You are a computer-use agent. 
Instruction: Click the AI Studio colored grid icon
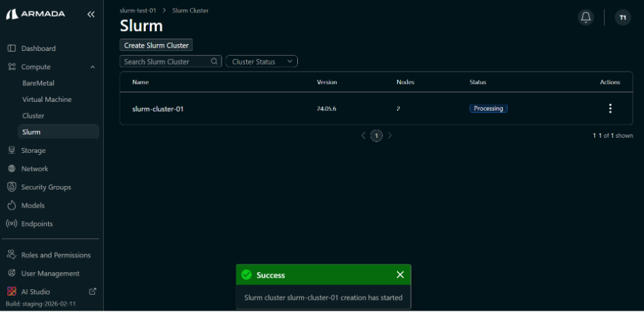point(12,291)
